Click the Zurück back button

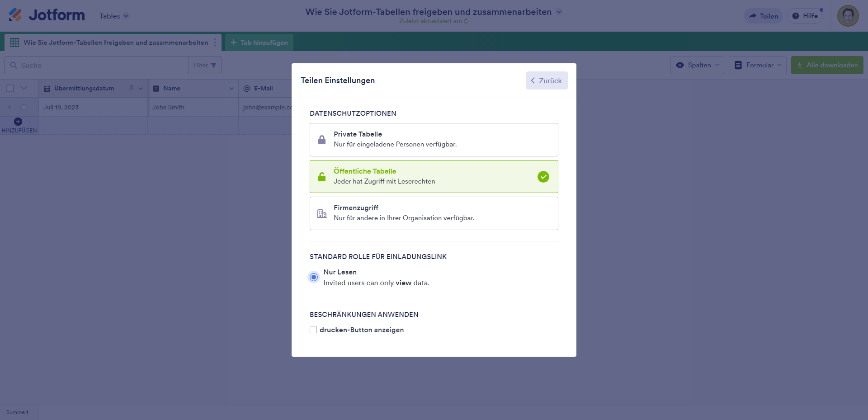tap(547, 80)
